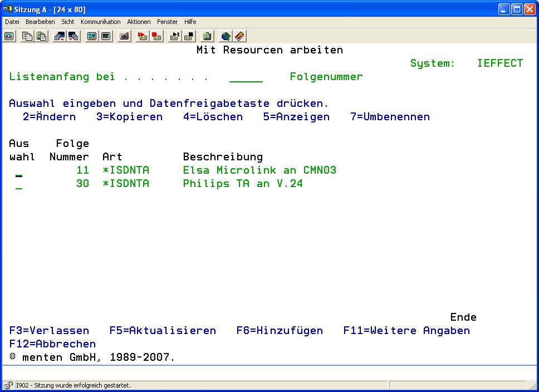Click the Send File to Host icon

(x=60, y=36)
